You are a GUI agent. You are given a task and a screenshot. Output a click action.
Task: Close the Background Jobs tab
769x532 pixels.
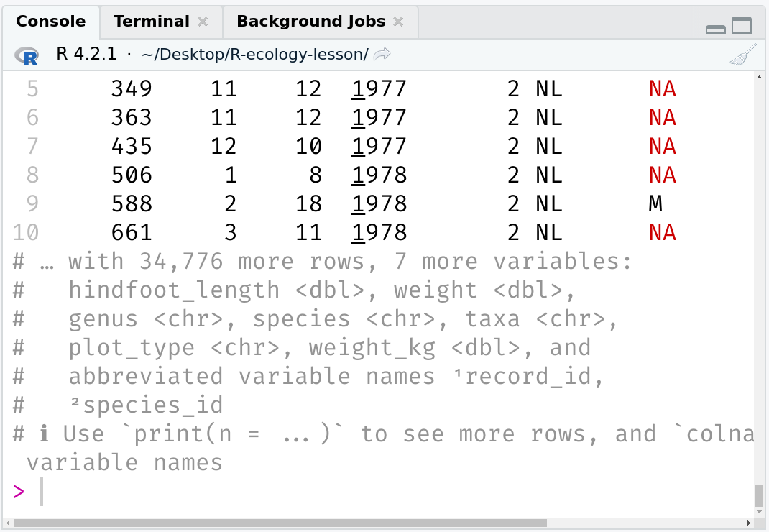(x=398, y=22)
